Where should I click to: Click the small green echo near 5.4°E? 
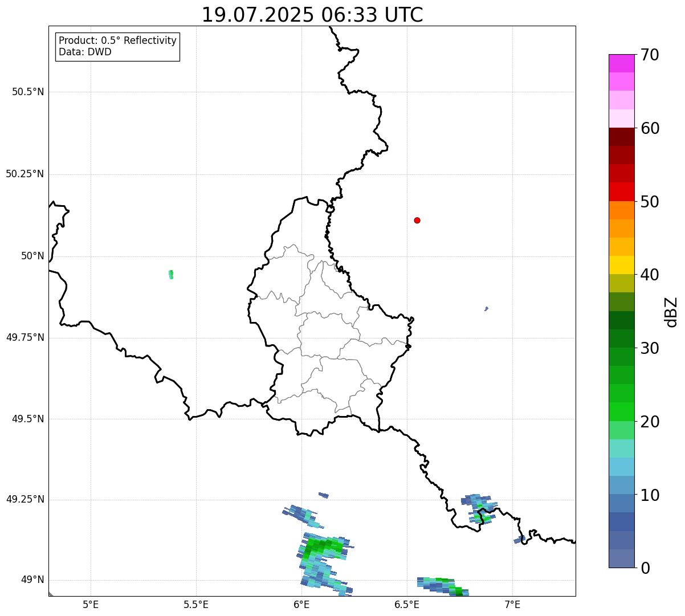pos(171,275)
